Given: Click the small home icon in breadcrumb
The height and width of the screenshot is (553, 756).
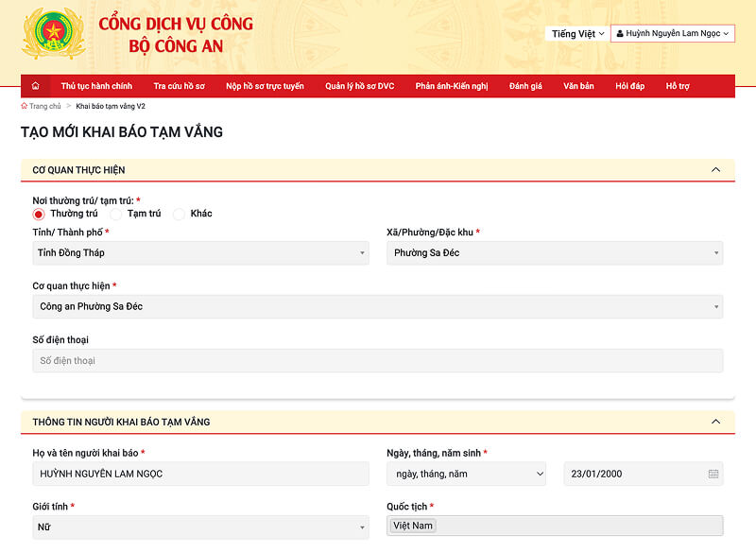Looking at the screenshot, I should point(24,107).
